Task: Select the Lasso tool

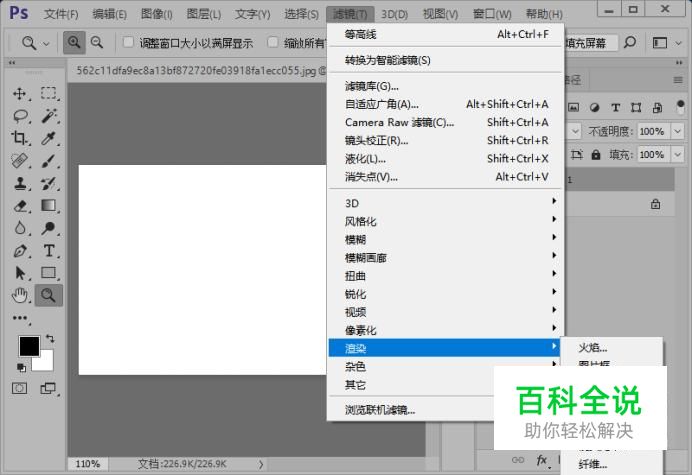Action: click(x=20, y=116)
